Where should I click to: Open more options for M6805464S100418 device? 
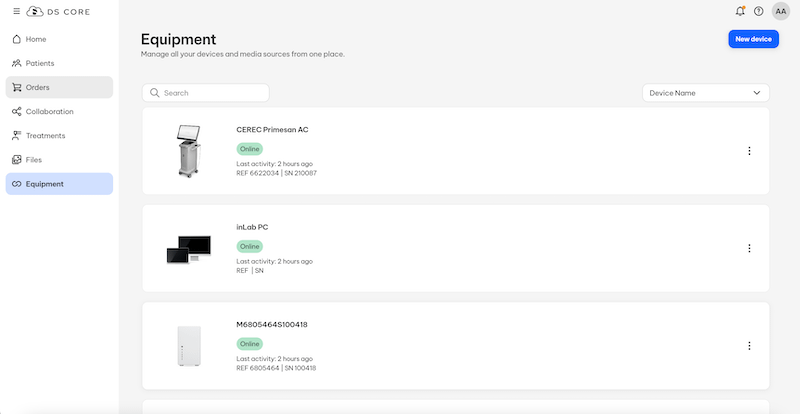pos(749,346)
